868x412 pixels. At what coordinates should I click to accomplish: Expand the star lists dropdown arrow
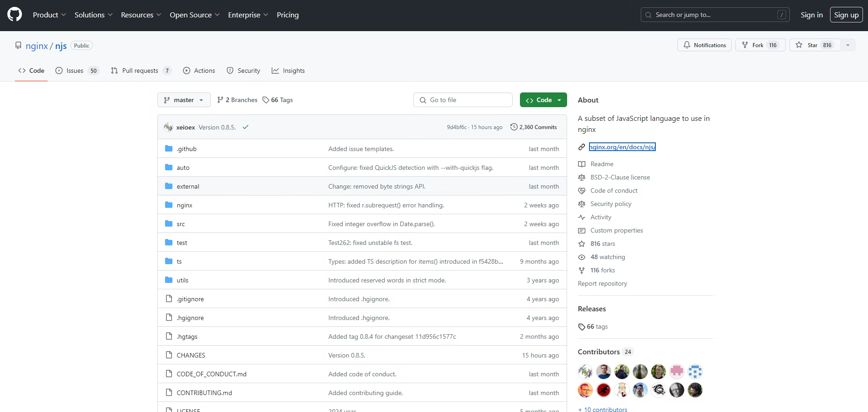pyautogui.click(x=847, y=45)
